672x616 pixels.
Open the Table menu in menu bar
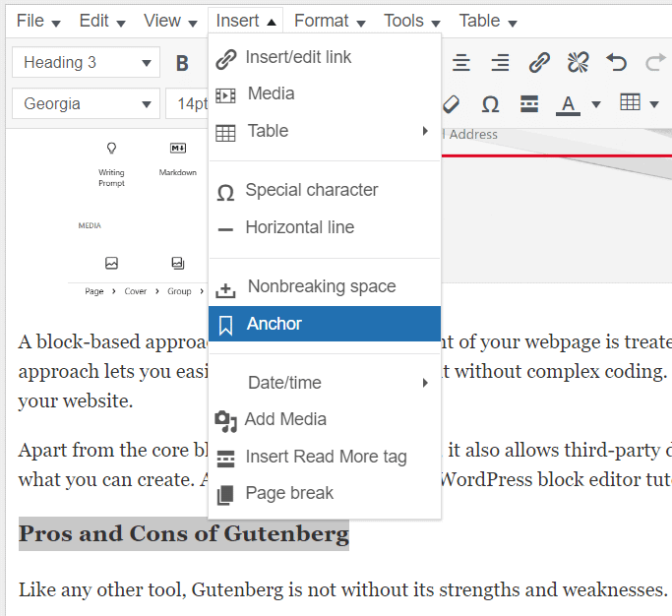click(x=488, y=21)
